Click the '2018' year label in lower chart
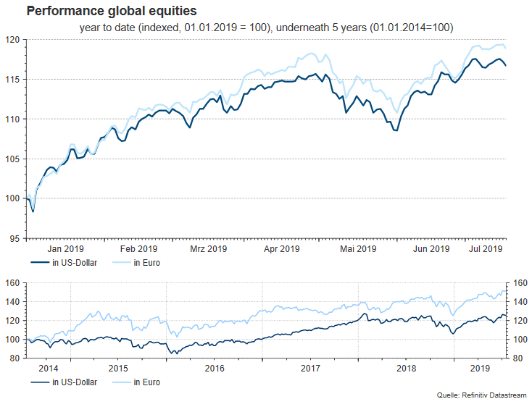Screen dimensions: 532x399 pyautogui.click(x=406, y=367)
